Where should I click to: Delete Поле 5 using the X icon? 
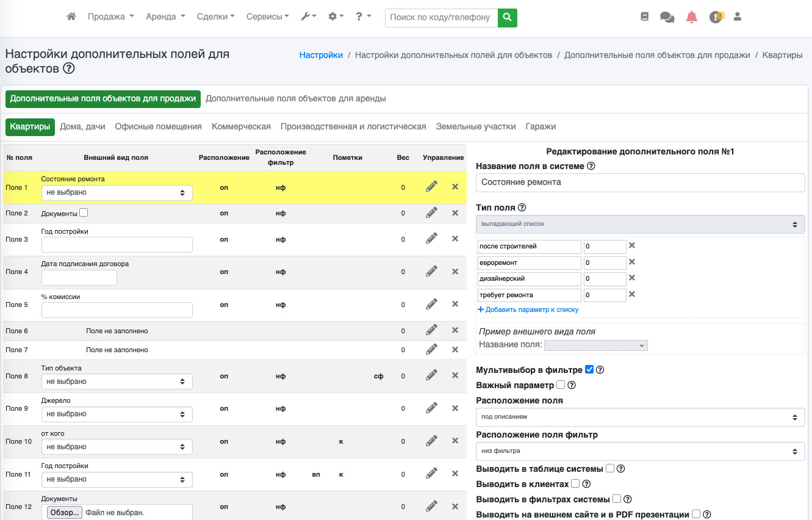click(x=455, y=304)
